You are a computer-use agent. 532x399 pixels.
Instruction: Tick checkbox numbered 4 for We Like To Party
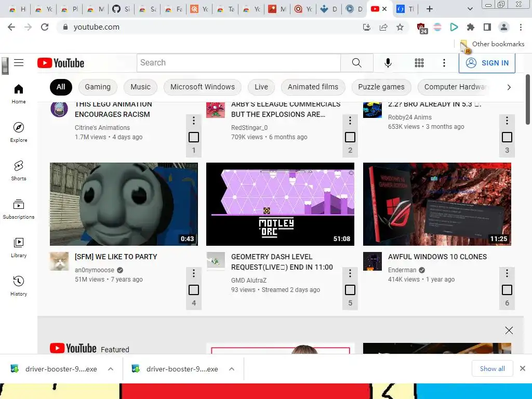click(194, 290)
